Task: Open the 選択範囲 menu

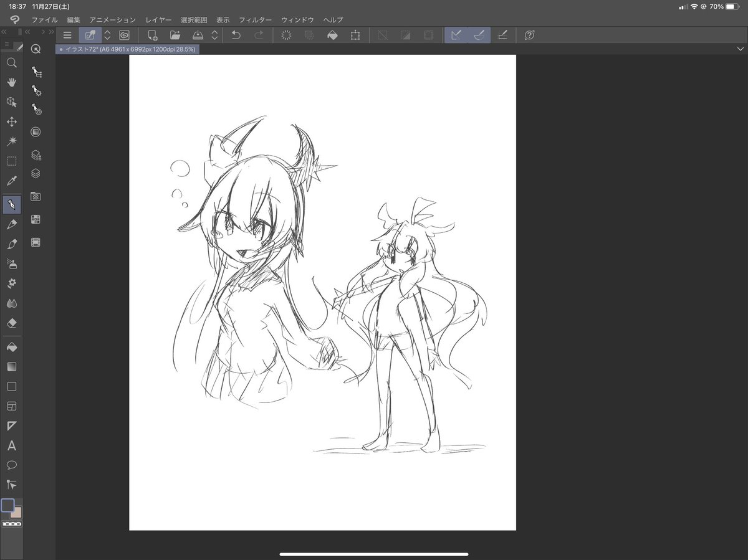Action: [x=194, y=20]
